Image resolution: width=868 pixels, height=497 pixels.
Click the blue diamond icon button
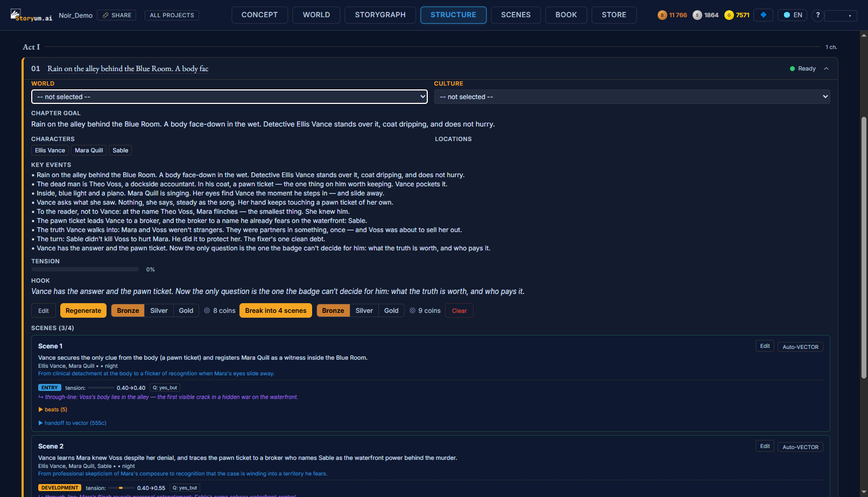763,15
